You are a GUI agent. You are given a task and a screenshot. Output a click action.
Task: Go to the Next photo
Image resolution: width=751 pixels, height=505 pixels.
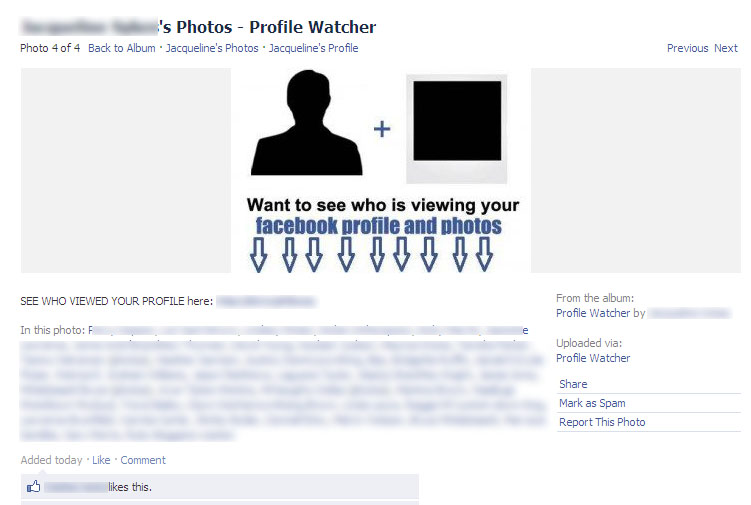[726, 48]
